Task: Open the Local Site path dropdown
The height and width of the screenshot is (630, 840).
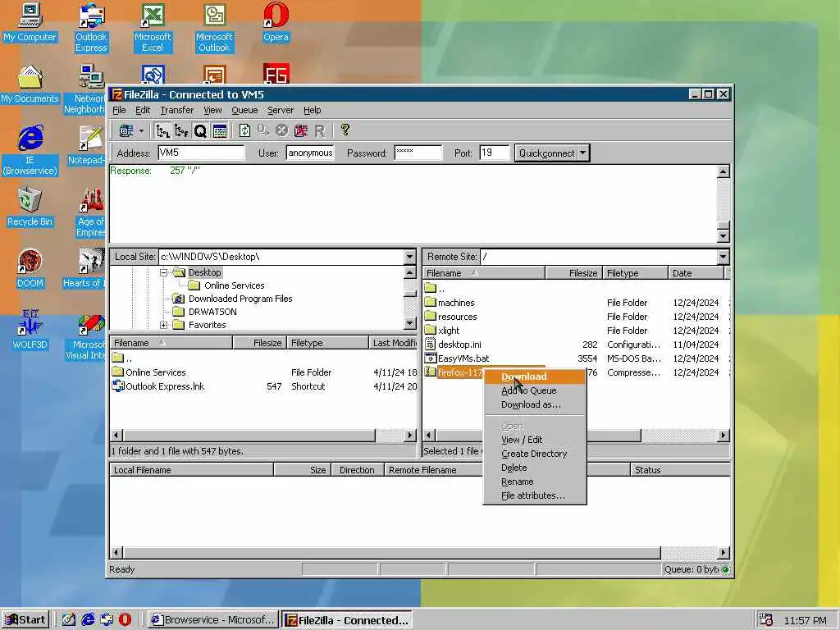Action: pyautogui.click(x=410, y=257)
